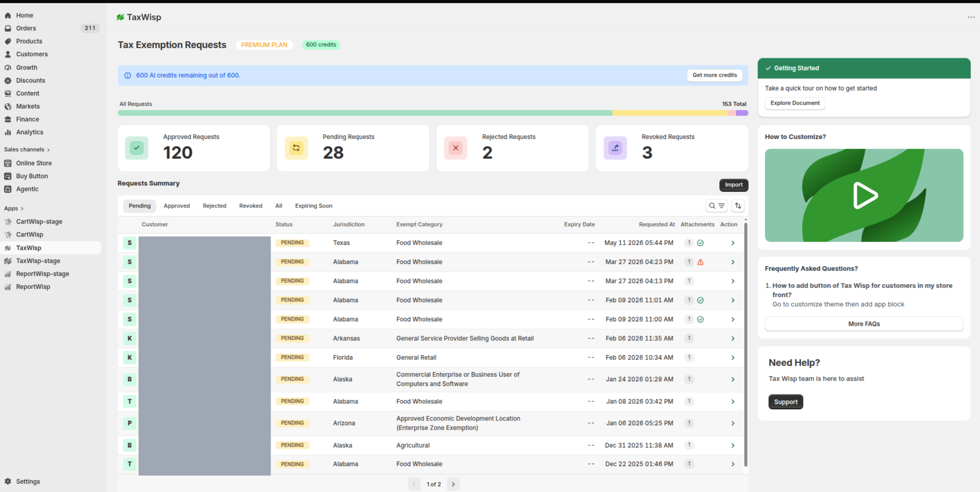
Task: Open the Florida request row chevron
Action: [732, 357]
